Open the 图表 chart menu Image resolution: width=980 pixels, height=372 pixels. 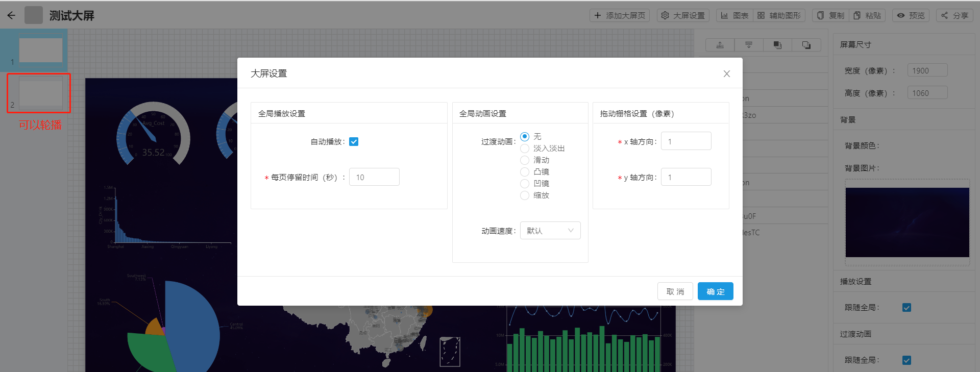coord(734,15)
